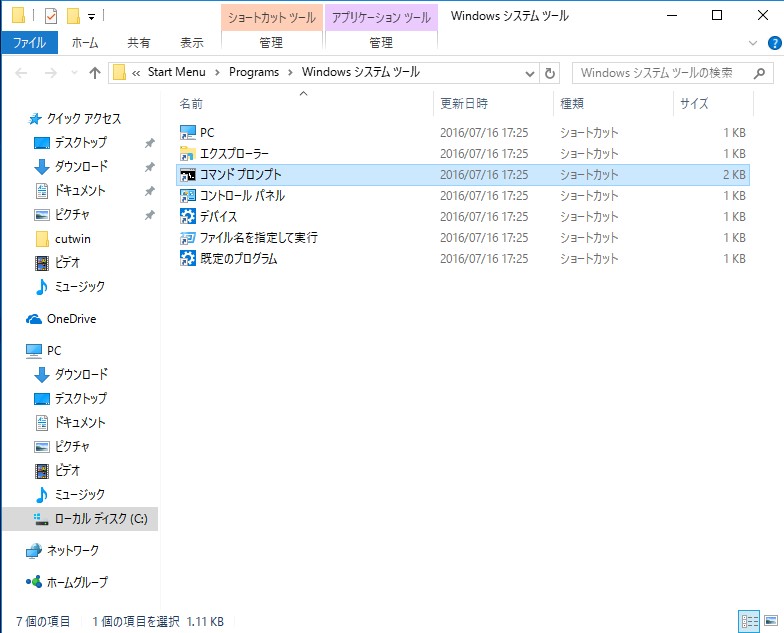Switch to large icons view layout
This screenshot has height=633, width=784.
tap(771, 622)
